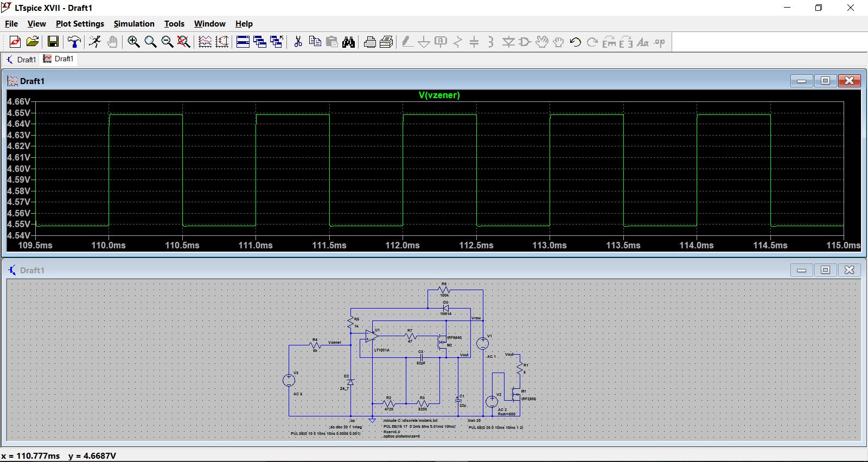Click Zoom to Fit crossed magnifier

[x=184, y=42]
